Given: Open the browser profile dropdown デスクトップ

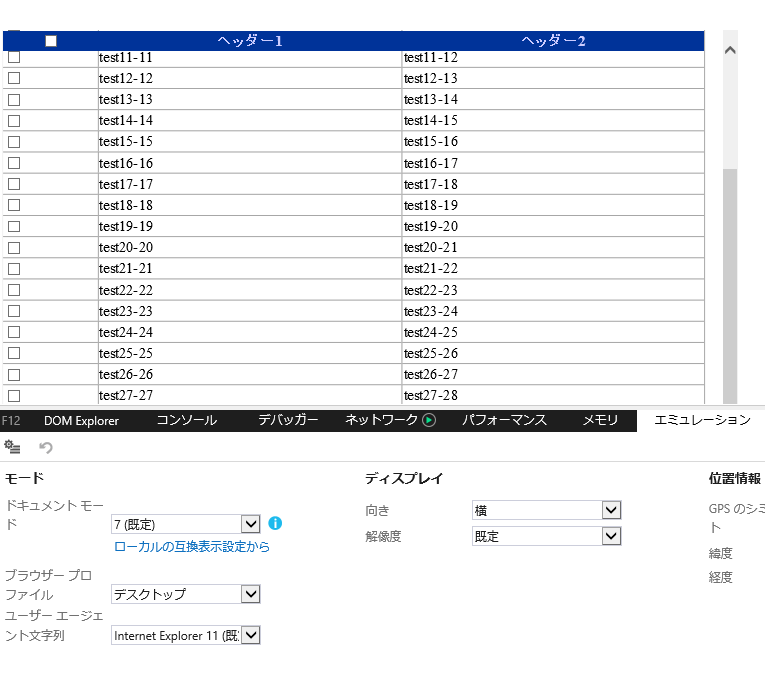Looking at the screenshot, I should [185, 594].
